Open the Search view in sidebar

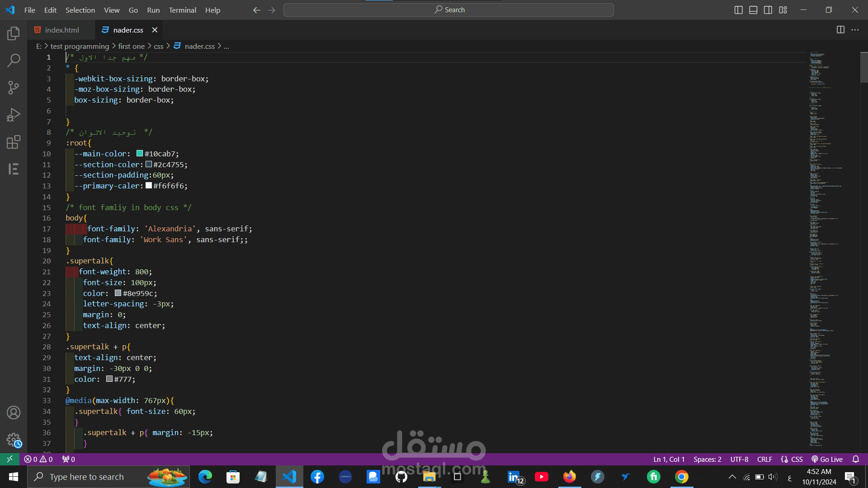pyautogui.click(x=14, y=60)
